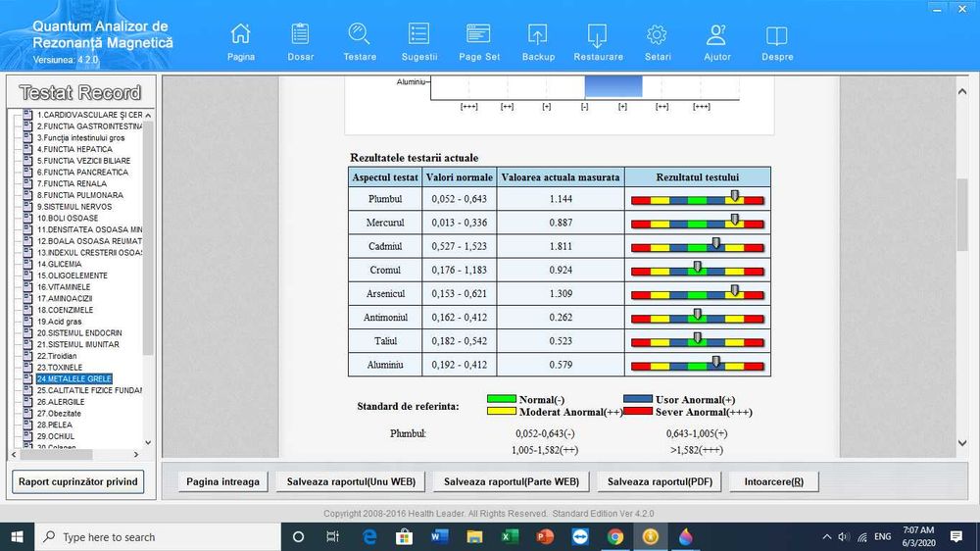Click the Intoarcere(R) button
The image size is (980, 551).
coord(774,481)
